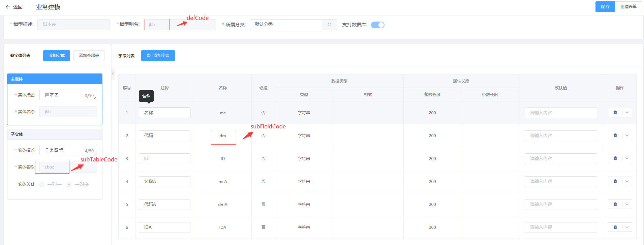
Task: Click the search icon in 所属分类 field
Action: (x=329, y=25)
